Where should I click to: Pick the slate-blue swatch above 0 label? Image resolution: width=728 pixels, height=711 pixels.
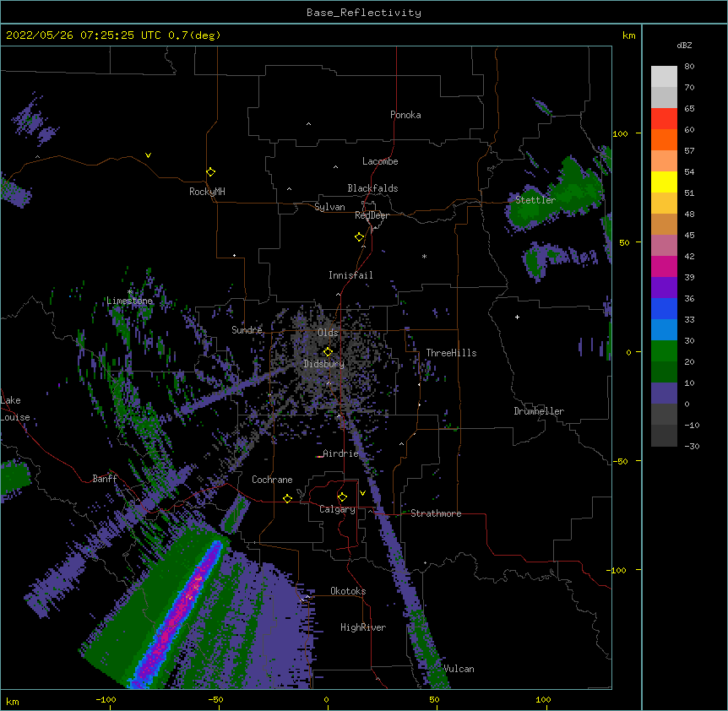[x=664, y=393]
